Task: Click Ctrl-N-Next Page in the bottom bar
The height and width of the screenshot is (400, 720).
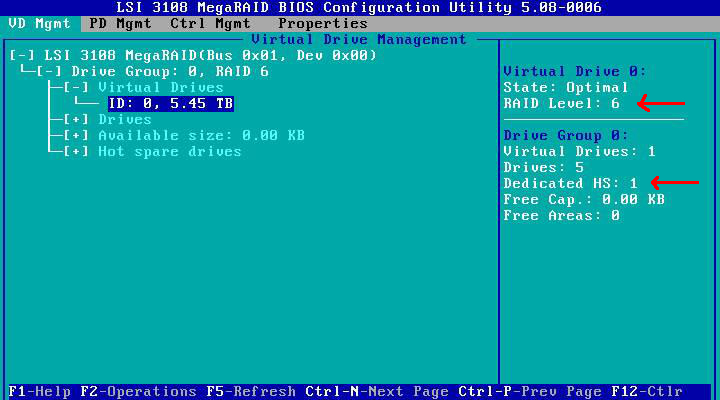Action: pyautogui.click(x=377, y=392)
